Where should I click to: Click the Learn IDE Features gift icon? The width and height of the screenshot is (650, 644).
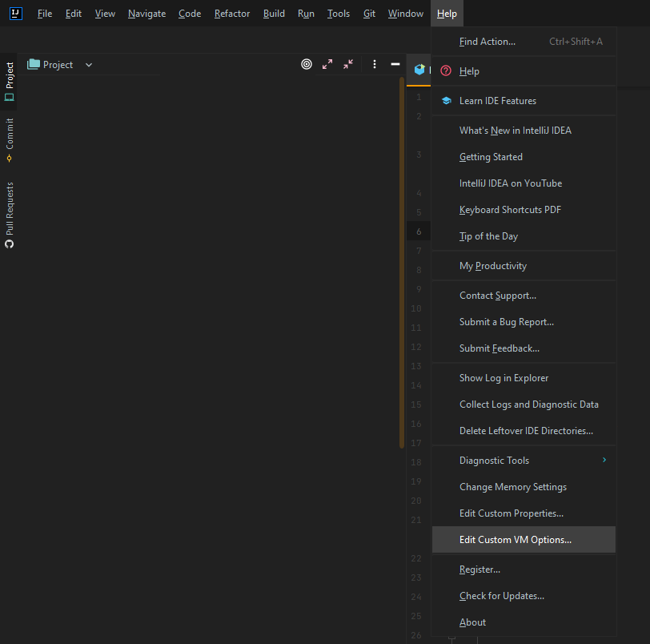click(446, 100)
